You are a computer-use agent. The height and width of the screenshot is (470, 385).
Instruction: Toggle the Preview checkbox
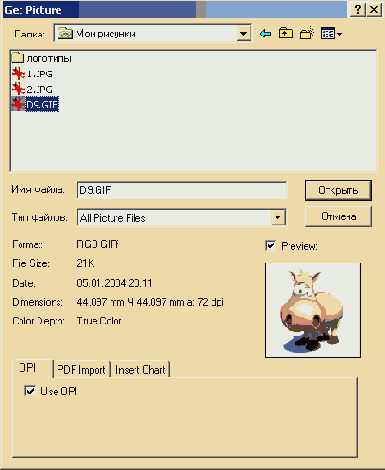pos(270,246)
